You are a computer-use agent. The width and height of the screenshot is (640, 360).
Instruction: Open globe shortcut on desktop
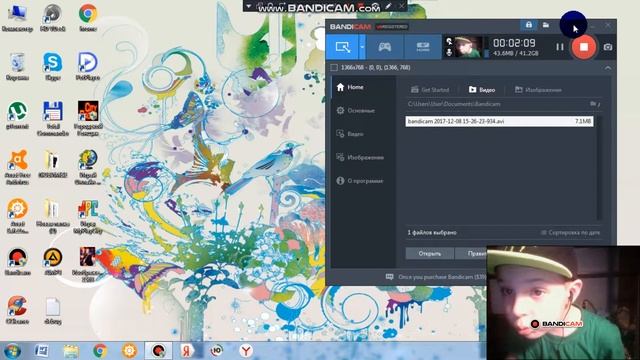point(88,167)
